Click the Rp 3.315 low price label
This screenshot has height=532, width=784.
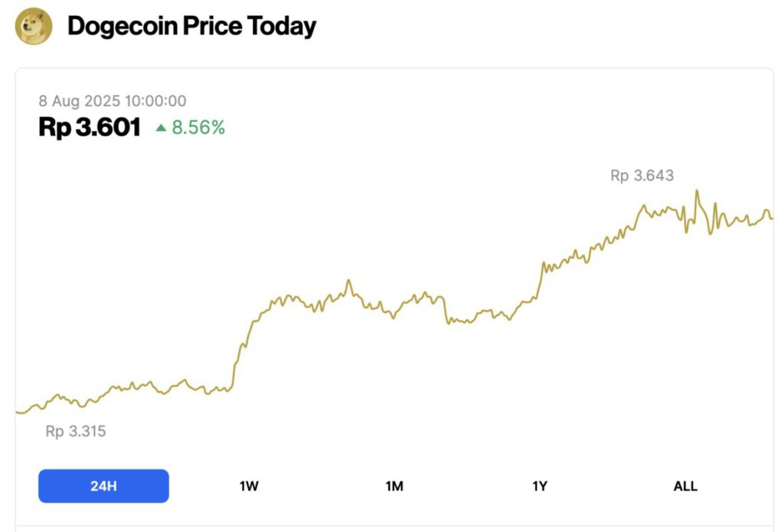(74, 432)
